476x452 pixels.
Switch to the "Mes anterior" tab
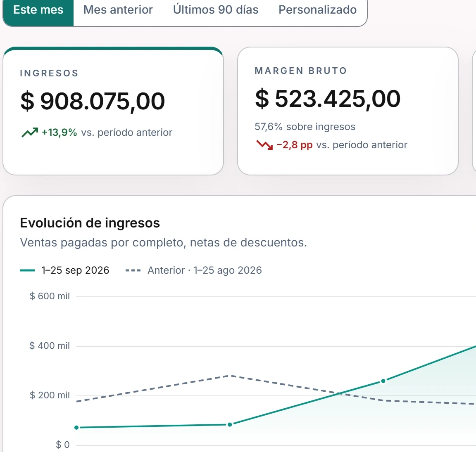pos(118,10)
